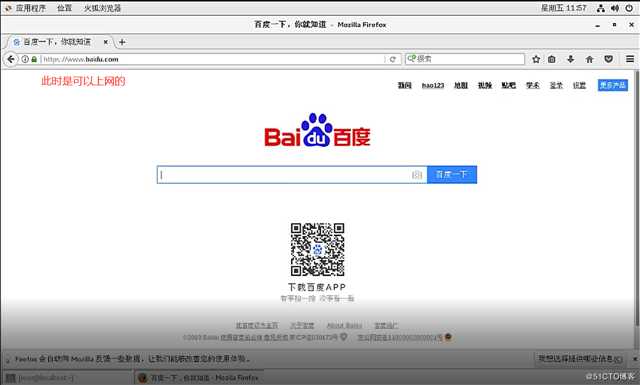The height and width of the screenshot is (385, 640).
Task: Open the 学术 link
Action: click(533, 85)
